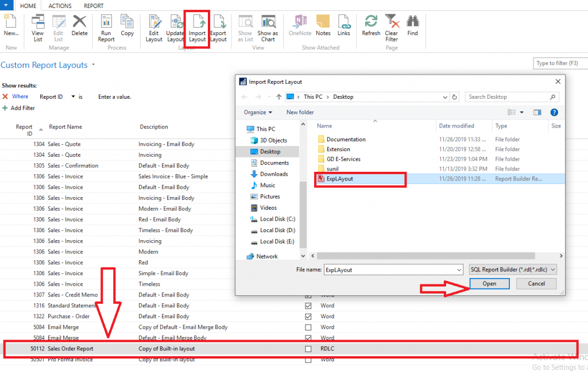This screenshot has width=588, height=374.
Task: Open the REPORT ribbon tab
Action: point(94,5)
